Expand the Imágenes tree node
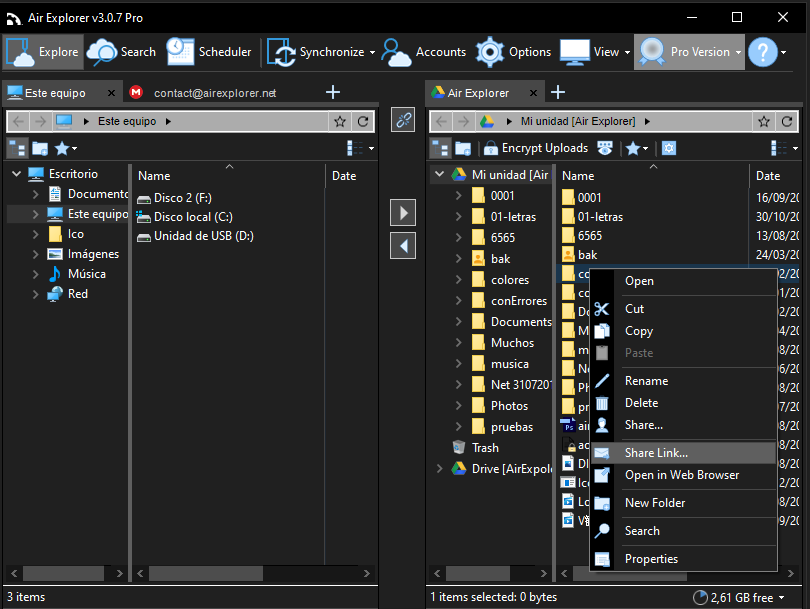Screen dimensions: 810x609 [x=35, y=254]
